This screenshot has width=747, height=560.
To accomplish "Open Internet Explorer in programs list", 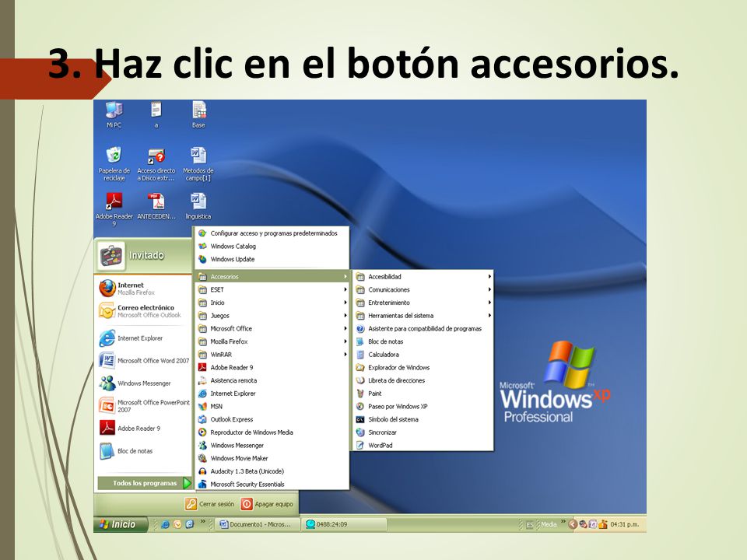I will (x=272, y=394).
